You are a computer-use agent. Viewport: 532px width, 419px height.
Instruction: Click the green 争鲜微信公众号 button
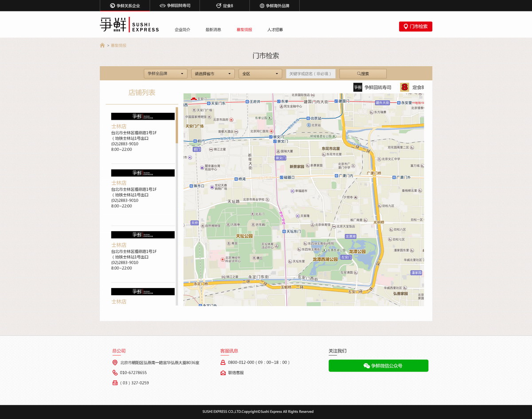tap(378, 366)
